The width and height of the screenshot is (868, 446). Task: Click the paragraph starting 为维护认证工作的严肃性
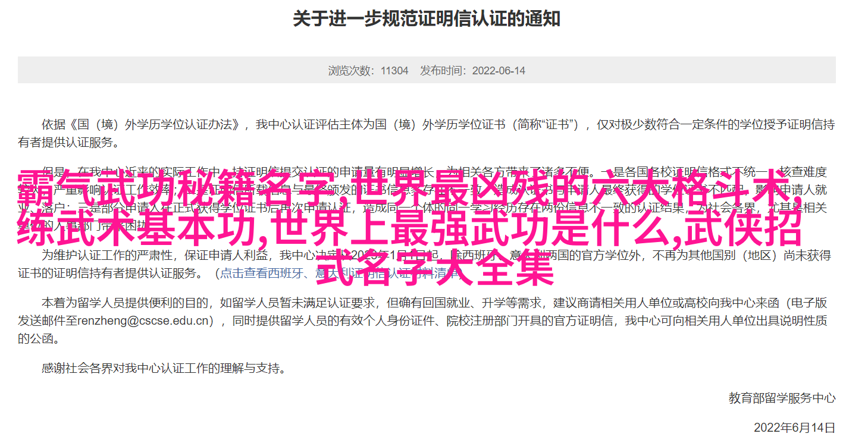(x=427, y=265)
